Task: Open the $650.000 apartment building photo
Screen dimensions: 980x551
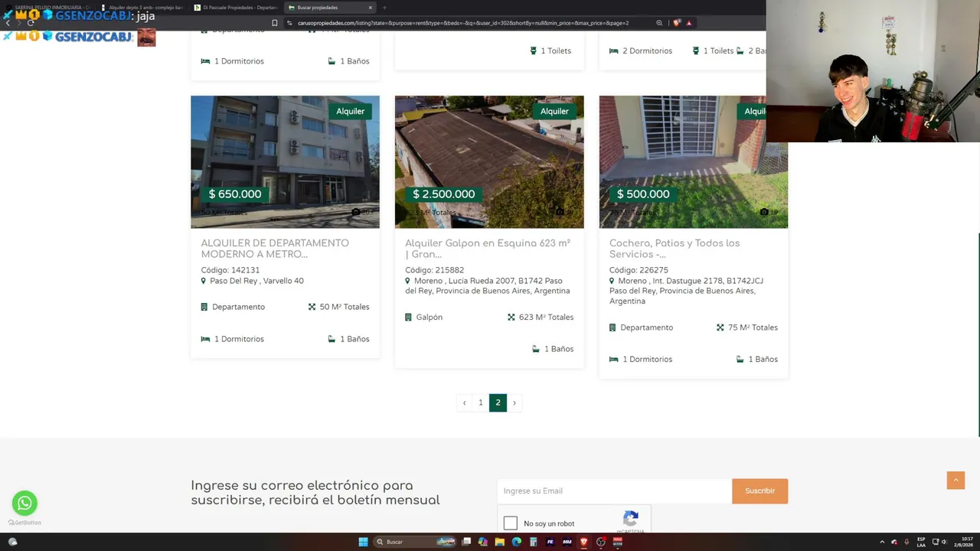Action: click(x=285, y=161)
